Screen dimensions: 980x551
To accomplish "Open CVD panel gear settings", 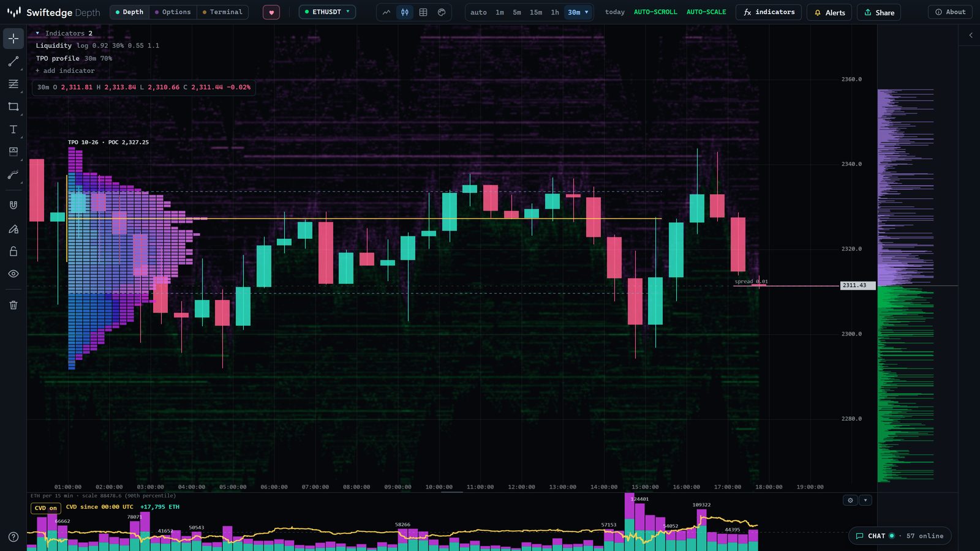I will (x=850, y=500).
